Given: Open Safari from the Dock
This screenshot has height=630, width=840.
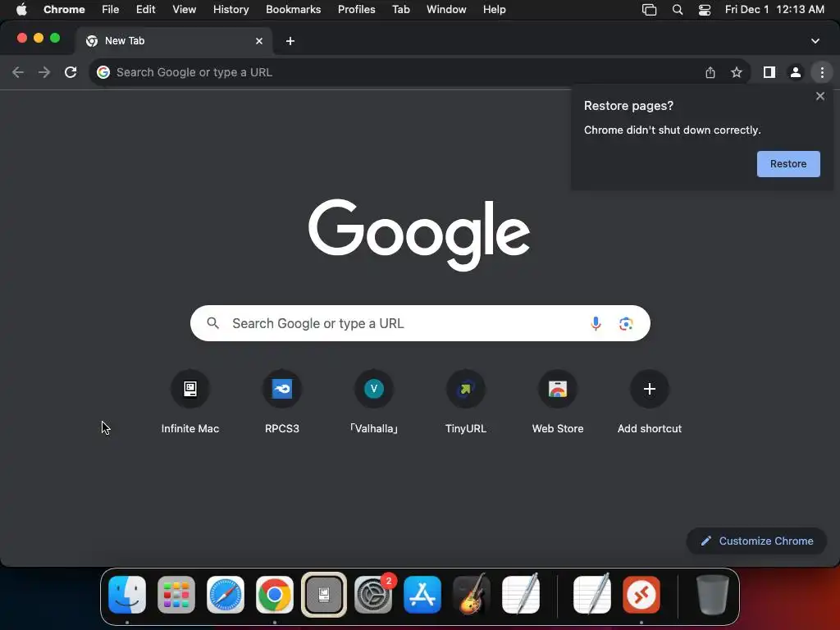Looking at the screenshot, I should [226, 595].
